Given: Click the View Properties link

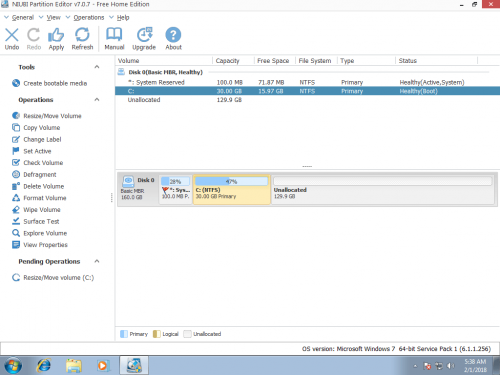Looking at the screenshot, I should click(x=45, y=245).
